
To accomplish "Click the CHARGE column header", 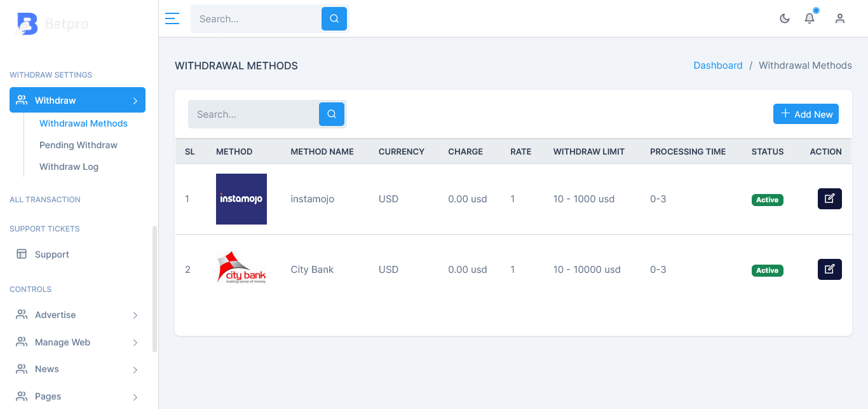I will 465,151.
